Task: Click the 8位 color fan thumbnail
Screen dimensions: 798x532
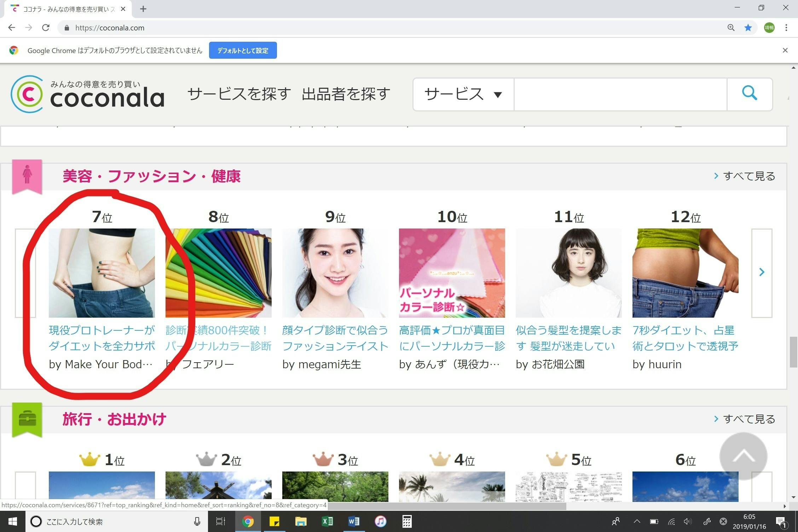Action: 218,273
